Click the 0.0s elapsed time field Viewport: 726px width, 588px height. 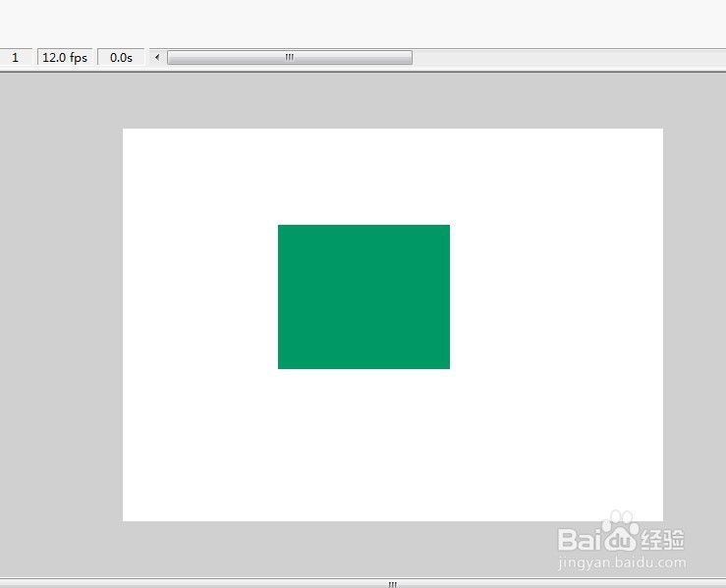[x=121, y=57]
